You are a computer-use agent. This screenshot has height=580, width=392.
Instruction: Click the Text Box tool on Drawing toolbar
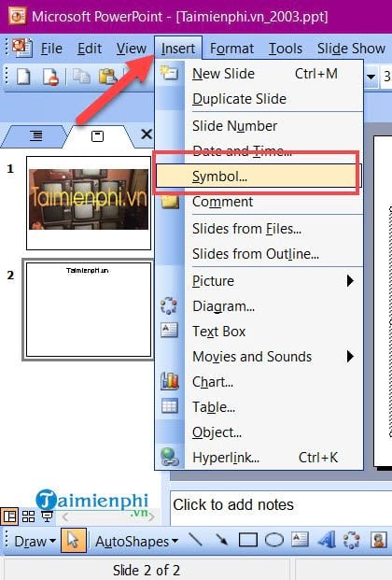click(300, 539)
